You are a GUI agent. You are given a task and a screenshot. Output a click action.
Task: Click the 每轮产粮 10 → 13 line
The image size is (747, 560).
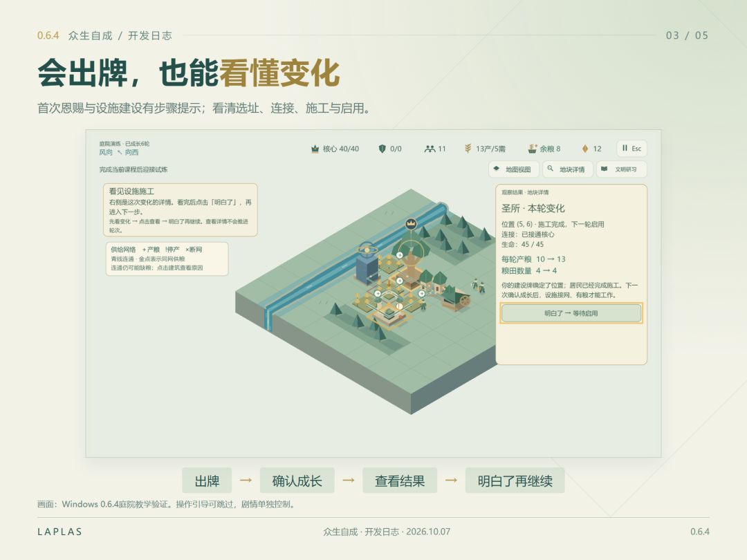[x=533, y=259]
